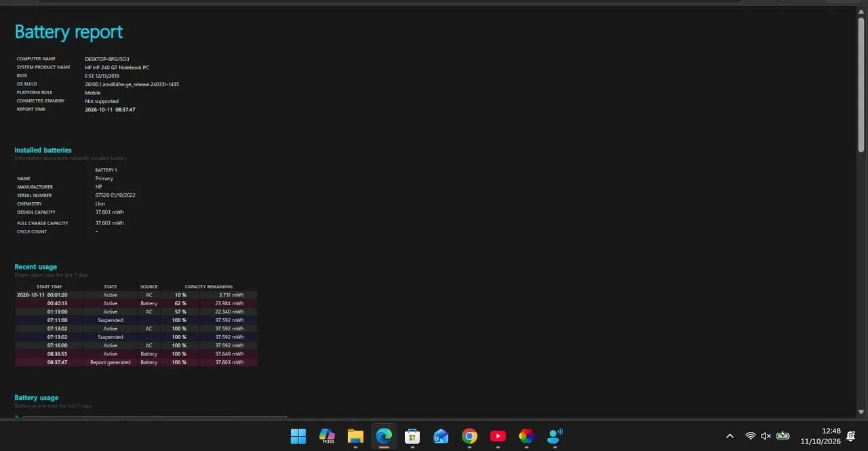Click the CAPACITY REMAINING column header
The height and width of the screenshot is (451, 868).
209,287
